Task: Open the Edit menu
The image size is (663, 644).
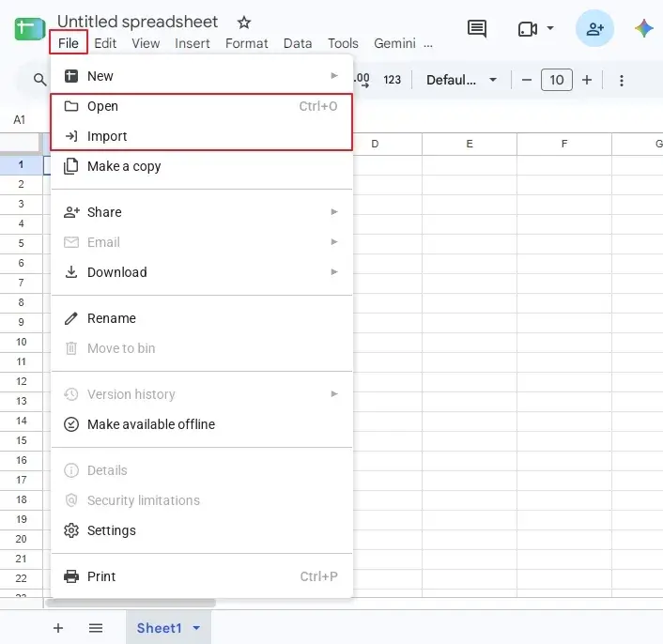Action: point(105,43)
